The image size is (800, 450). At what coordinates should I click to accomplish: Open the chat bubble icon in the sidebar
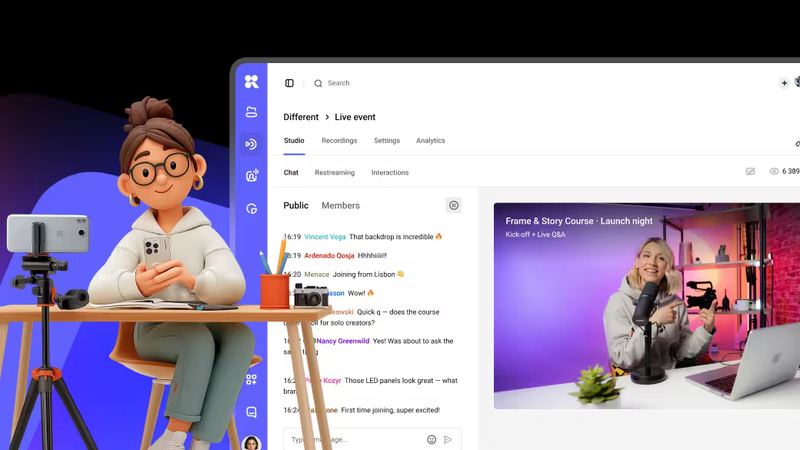[252, 412]
